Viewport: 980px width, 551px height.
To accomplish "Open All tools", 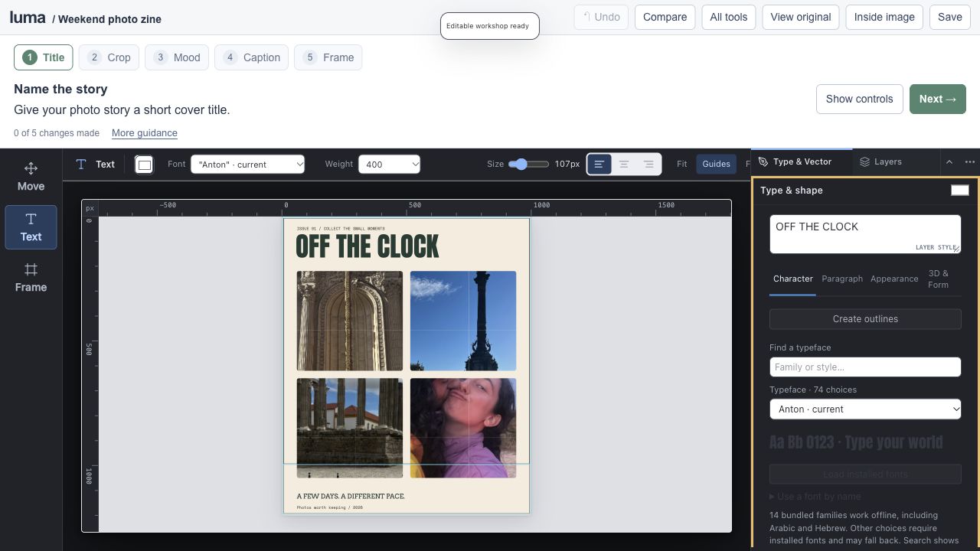I will [x=729, y=17].
